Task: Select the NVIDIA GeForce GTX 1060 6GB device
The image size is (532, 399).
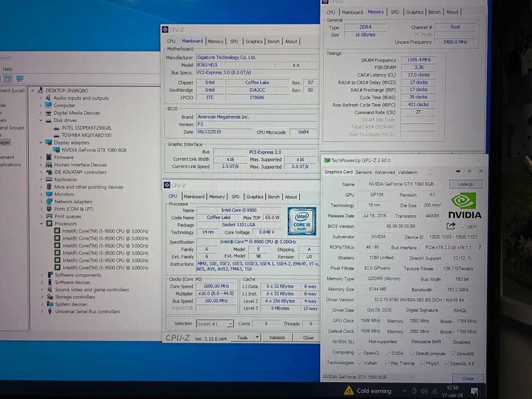Action: click(94, 150)
